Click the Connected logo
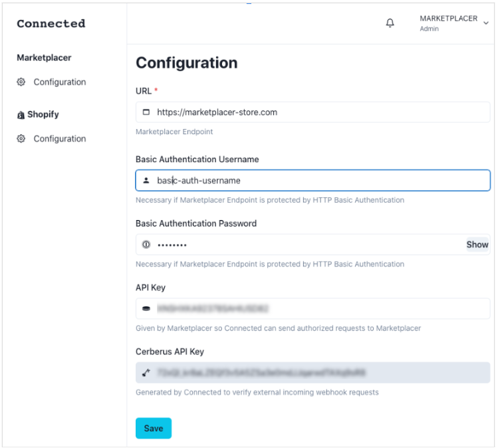This screenshot has height=448, width=496. 51,23
